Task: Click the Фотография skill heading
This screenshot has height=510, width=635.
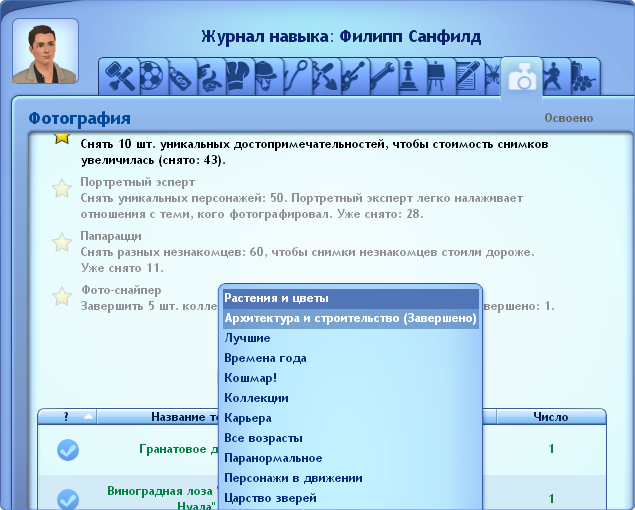Action: [x=79, y=119]
